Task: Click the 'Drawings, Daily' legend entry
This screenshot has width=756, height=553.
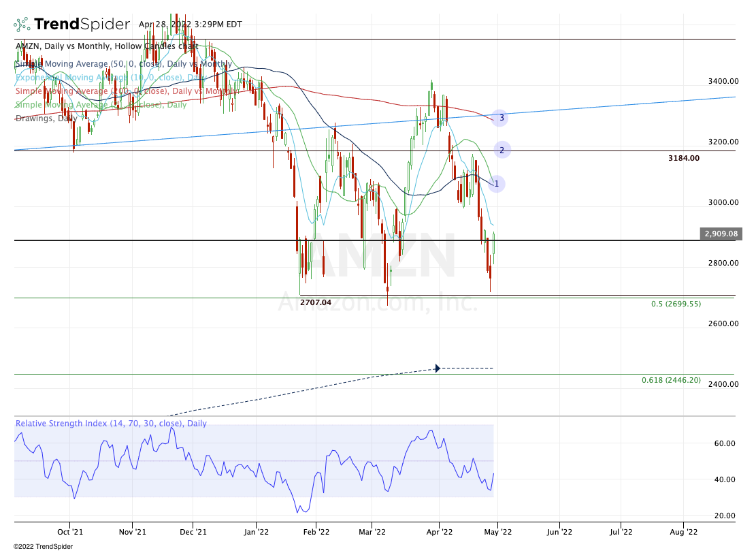Action: click(46, 118)
